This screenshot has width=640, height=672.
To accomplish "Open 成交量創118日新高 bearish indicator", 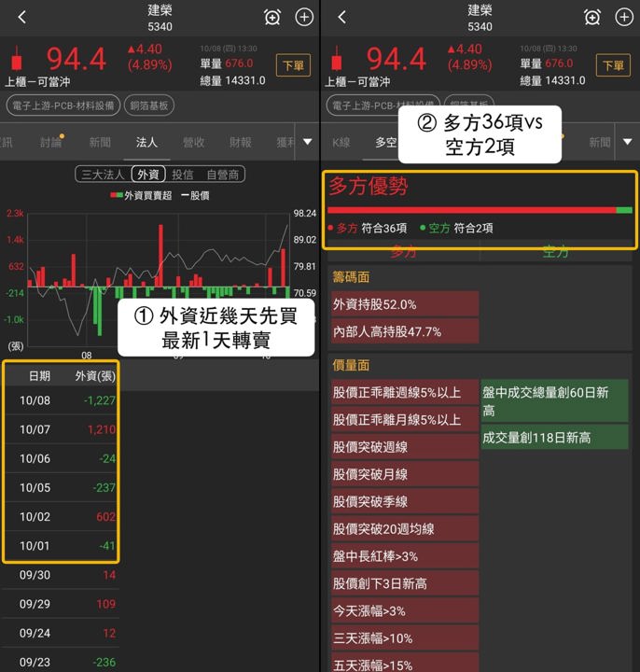I will pos(555,437).
